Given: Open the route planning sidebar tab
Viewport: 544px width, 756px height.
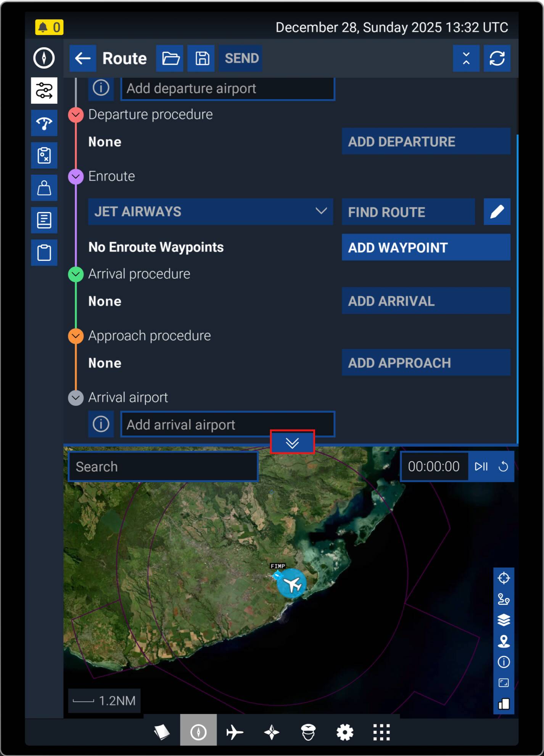Looking at the screenshot, I should coord(44,91).
